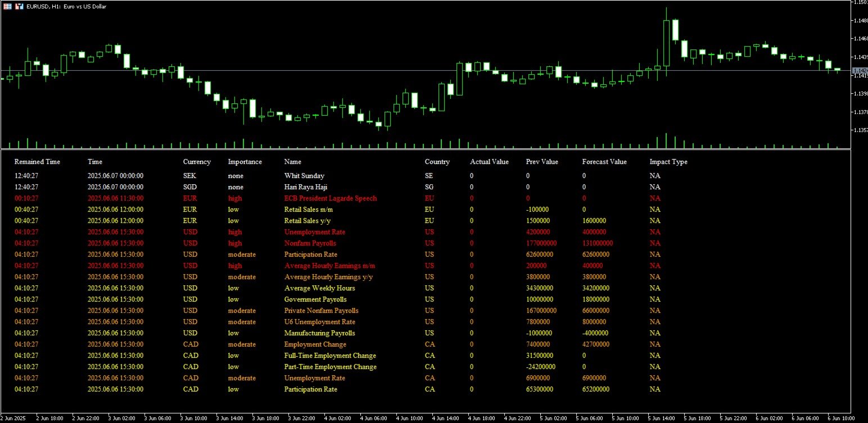Click the EURUSD, H1 chart title text
Screen dimensions: 868x423
[x=66, y=6]
